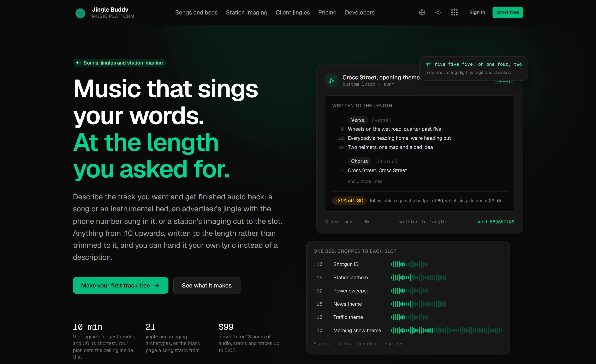Click the arrow on Make your first track free

point(157,285)
